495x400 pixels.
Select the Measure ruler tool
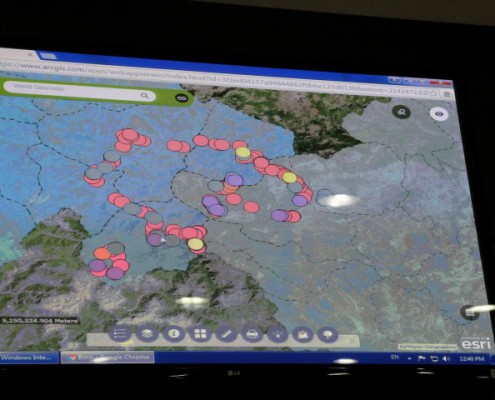[226, 334]
